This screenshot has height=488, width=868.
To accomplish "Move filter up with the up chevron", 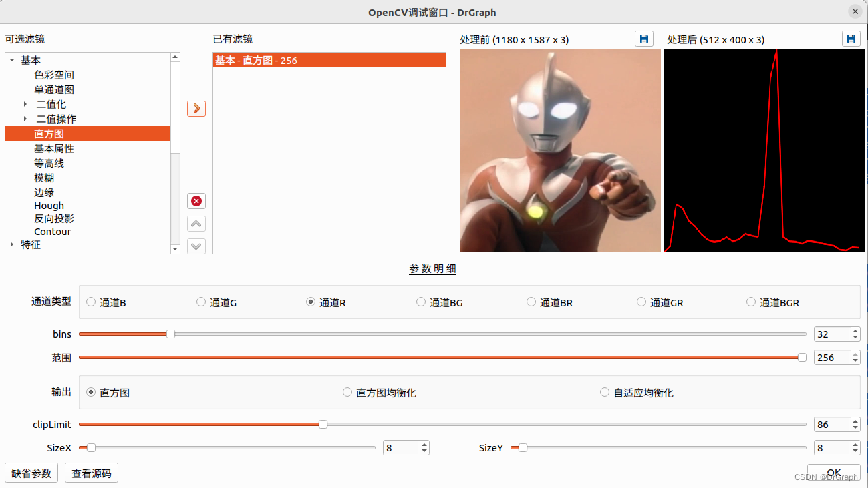I will coord(196,224).
